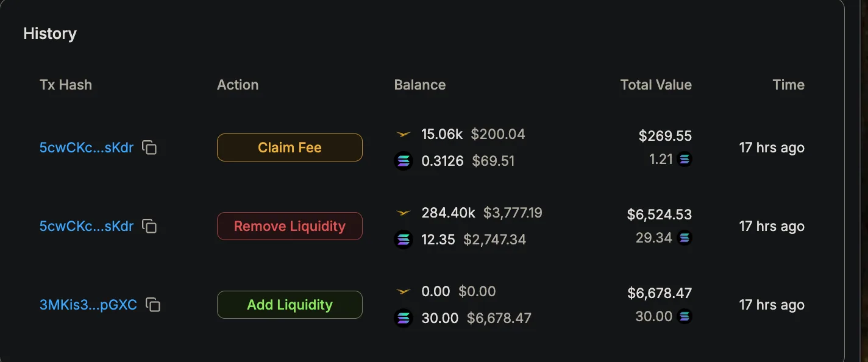Open the 5cwCKc...sKdr link in Remove Liquidity row
The height and width of the screenshot is (362, 868).
(87, 226)
